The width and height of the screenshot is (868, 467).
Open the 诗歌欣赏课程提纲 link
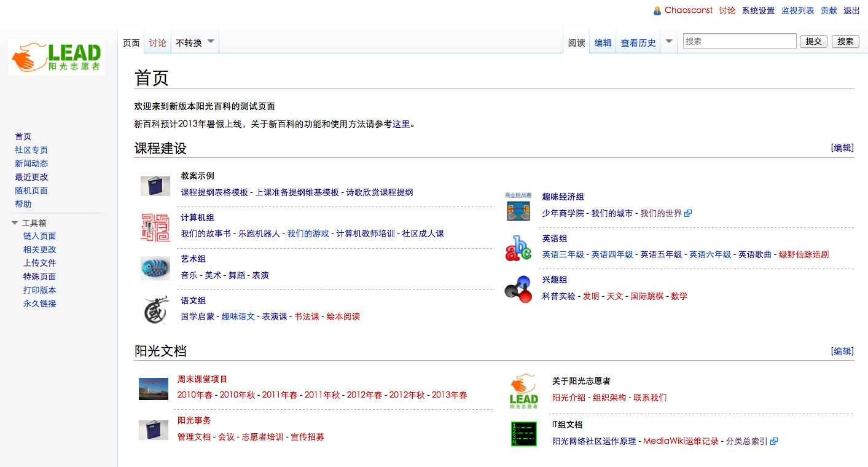(x=380, y=192)
